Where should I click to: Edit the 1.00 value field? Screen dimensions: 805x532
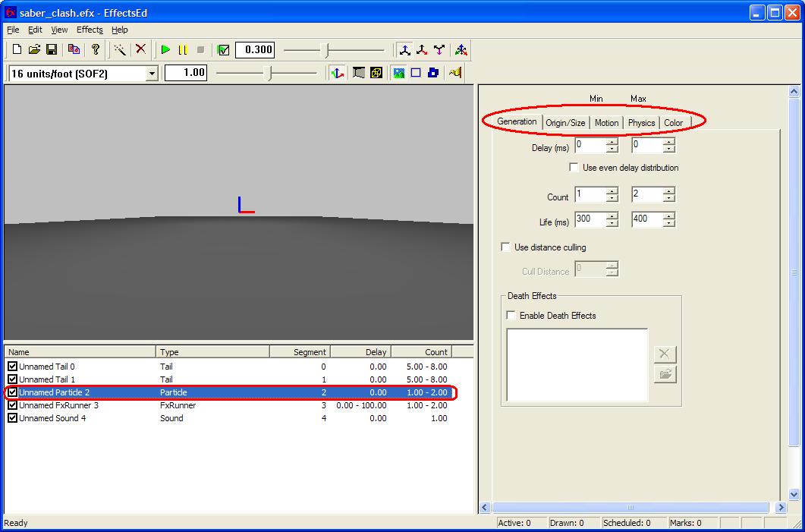tap(186, 72)
